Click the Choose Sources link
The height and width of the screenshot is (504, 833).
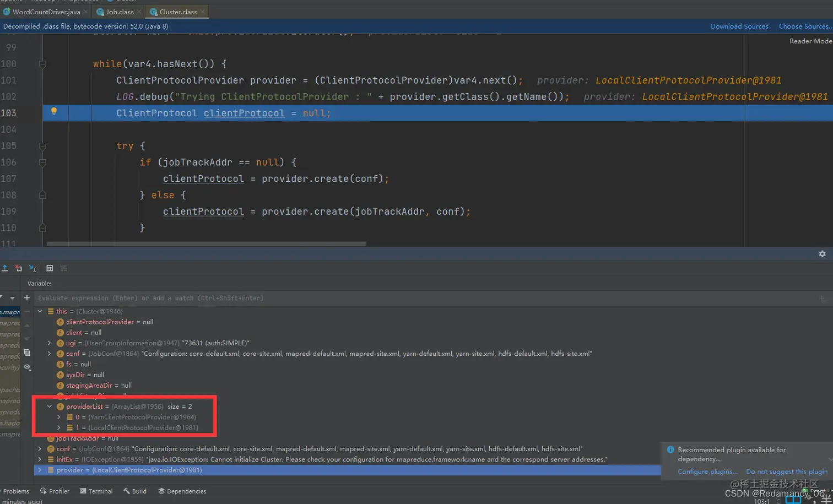pos(805,26)
